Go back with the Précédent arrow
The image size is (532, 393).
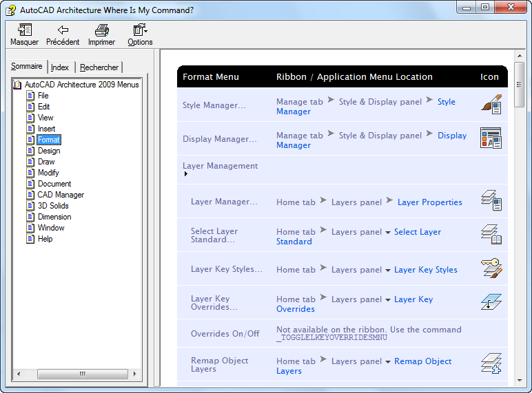pyautogui.click(x=63, y=30)
